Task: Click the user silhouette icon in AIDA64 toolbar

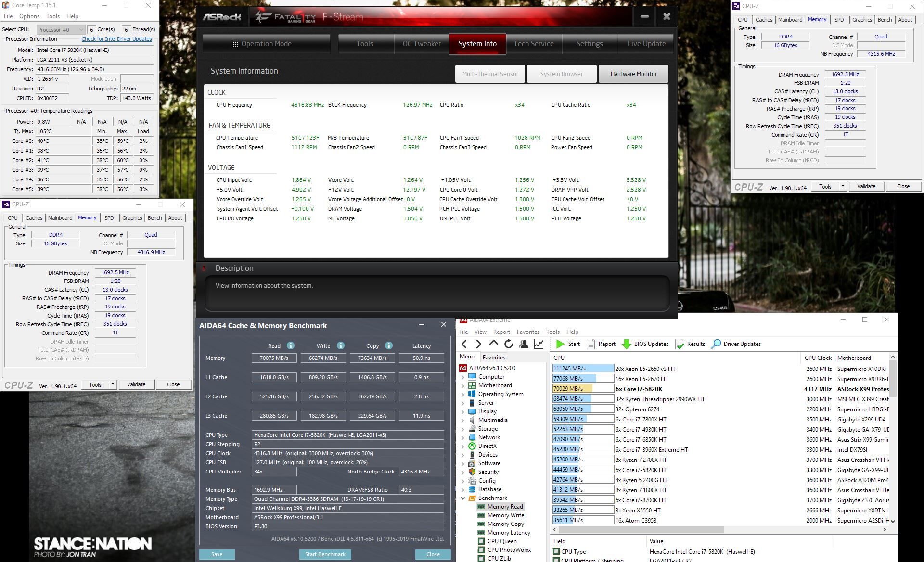Action: (524, 344)
